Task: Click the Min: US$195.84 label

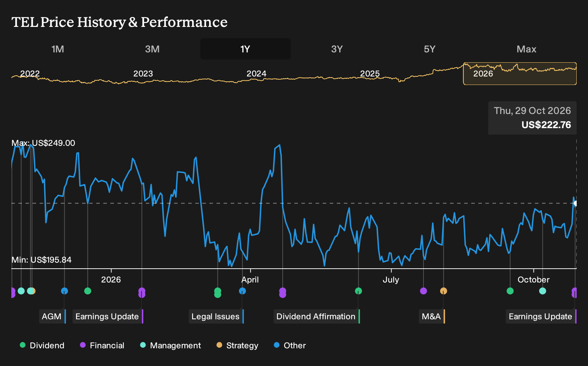Action: click(x=41, y=260)
